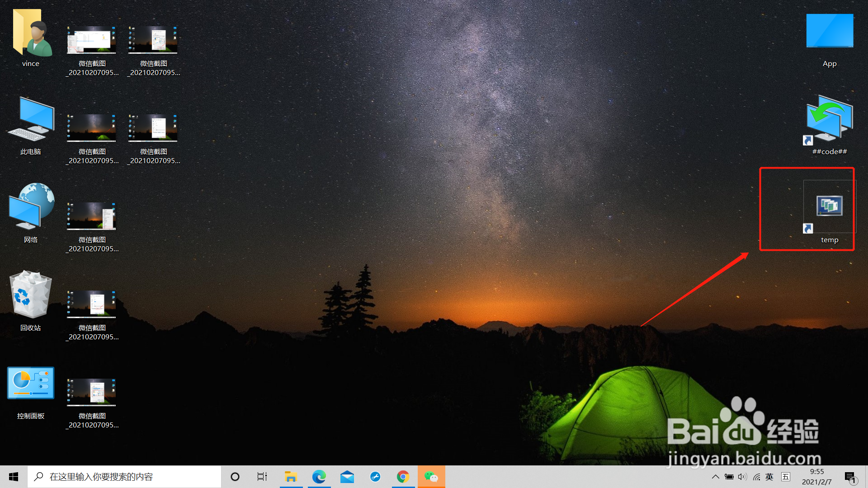The height and width of the screenshot is (488, 868).
Task: Select the 回收站 recycle bin
Action: (x=31, y=295)
